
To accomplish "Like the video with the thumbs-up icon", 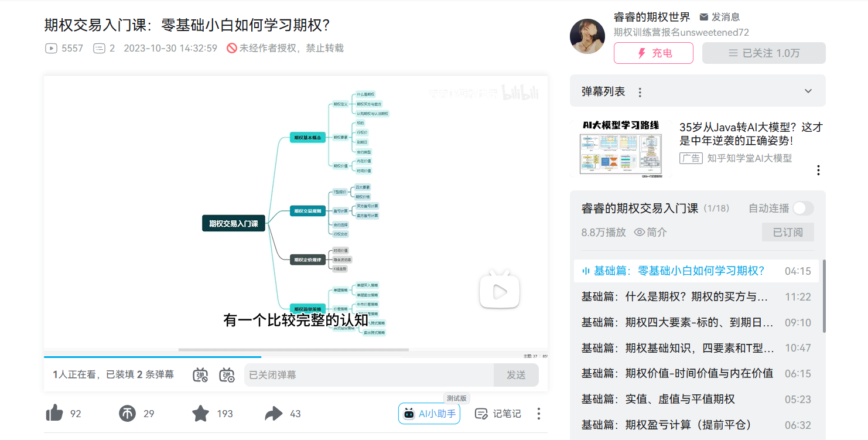I will (54, 413).
